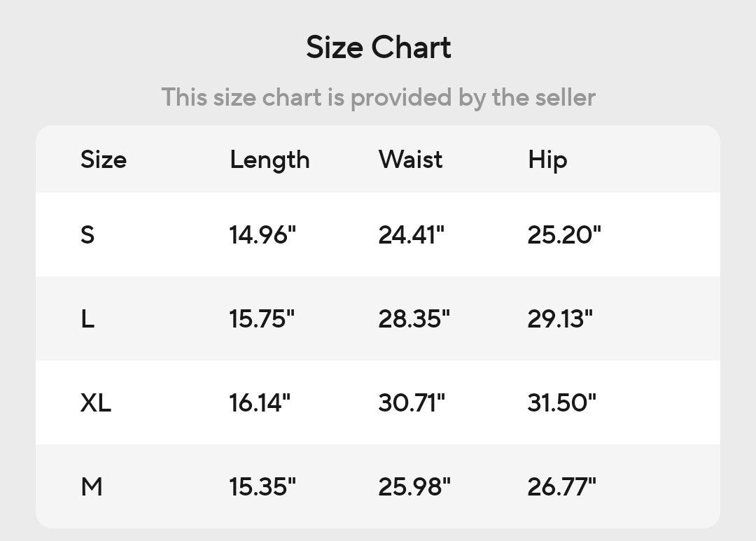This screenshot has height=541, width=756.
Task: Click the Size Chart title
Action: [x=379, y=48]
